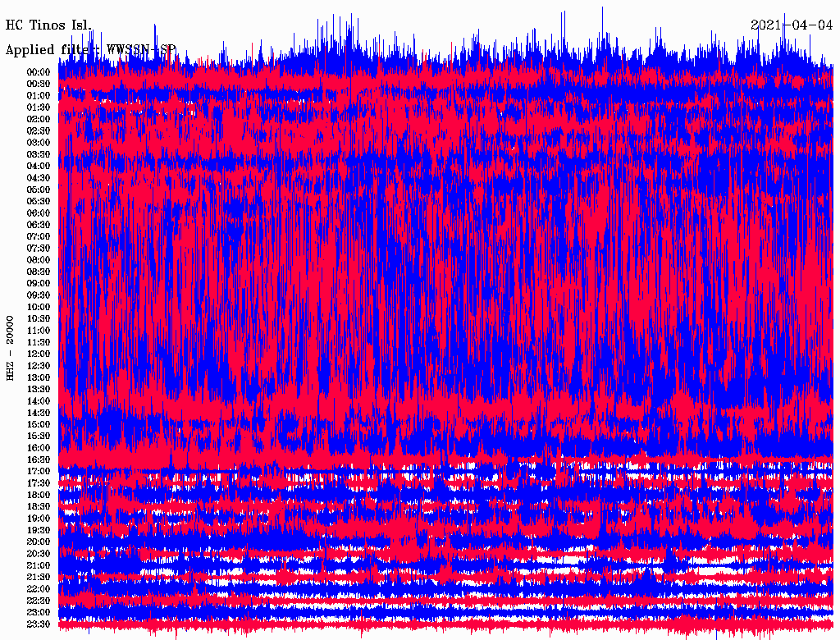Click the 23:00 time label

click(39, 613)
